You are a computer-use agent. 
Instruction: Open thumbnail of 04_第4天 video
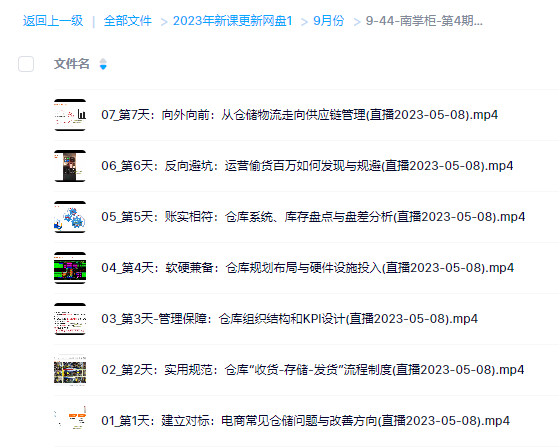point(70,268)
